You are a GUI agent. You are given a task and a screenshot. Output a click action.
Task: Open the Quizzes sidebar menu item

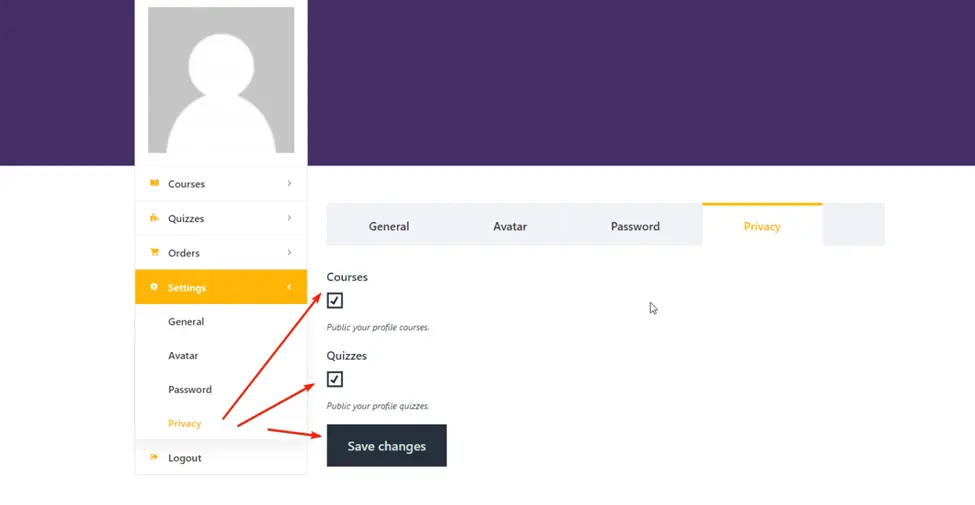[221, 218]
